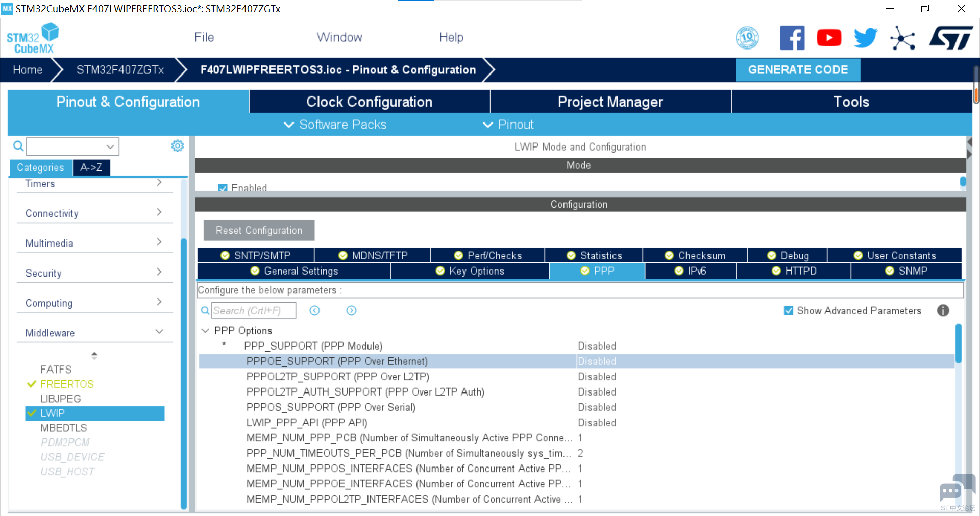This screenshot has height=516, width=980.
Task: Open the SNTP/SMTP settings tab
Action: click(x=256, y=255)
